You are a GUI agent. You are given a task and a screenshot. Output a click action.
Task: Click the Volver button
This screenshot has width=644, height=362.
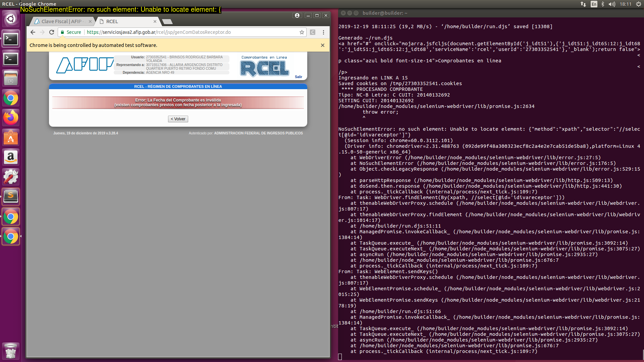pyautogui.click(x=178, y=119)
